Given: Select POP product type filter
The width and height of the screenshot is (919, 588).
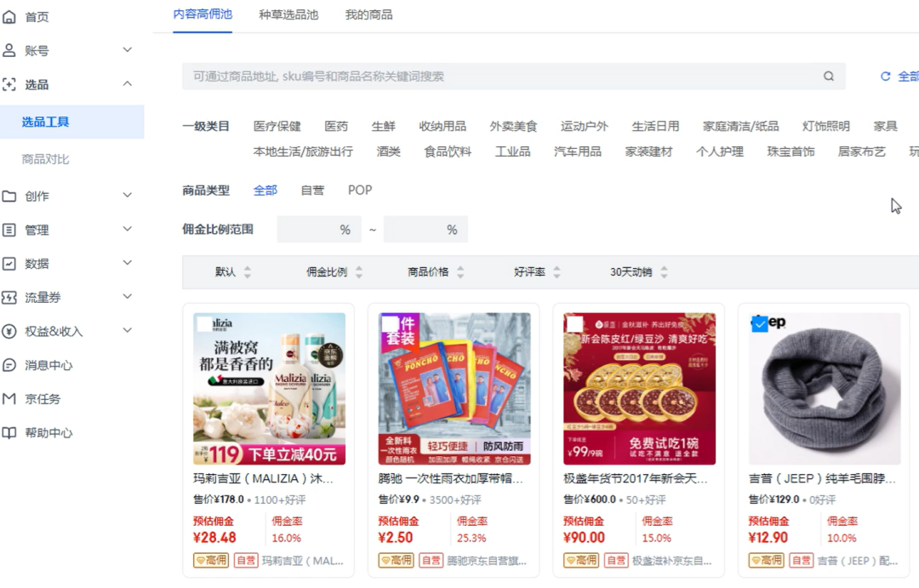Looking at the screenshot, I should tap(360, 191).
